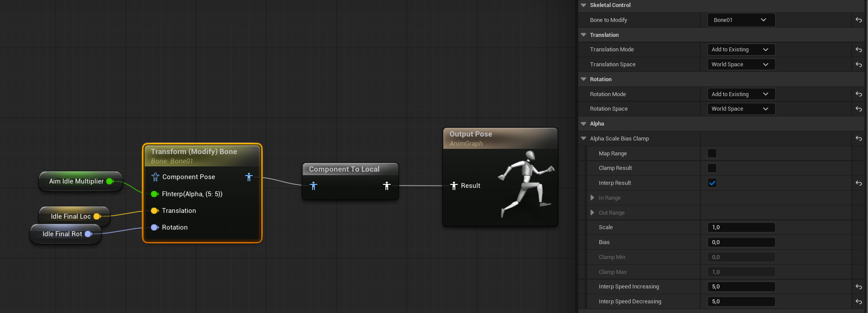
Task: Collapse the Alpha Scale Bias Clamp group
Action: [x=583, y=138]
